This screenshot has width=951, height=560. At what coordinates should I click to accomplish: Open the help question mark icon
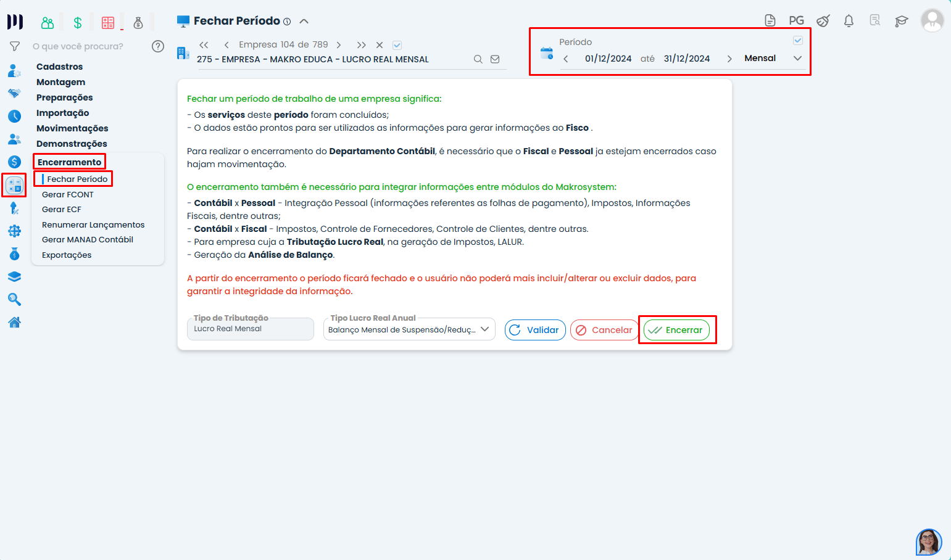click(x=158, y=46)
